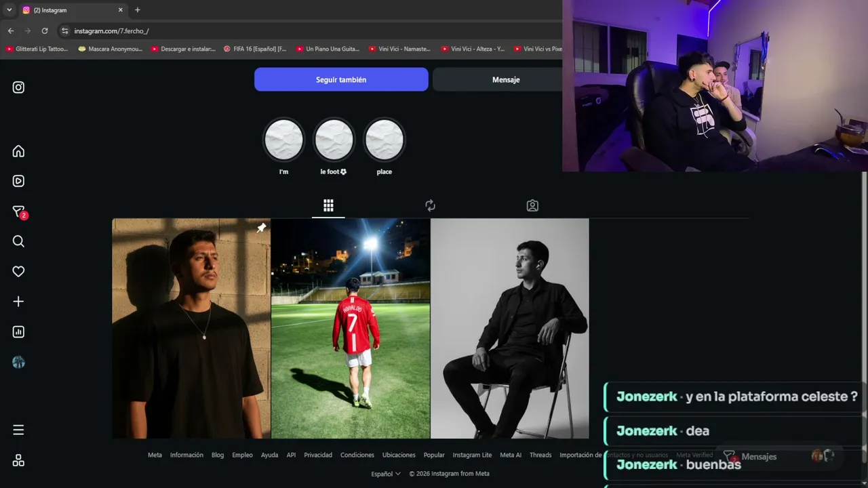Open the Descargar e instalar bookmark
868x488 pixels.
pyautogui.click(x=183, y=49)
